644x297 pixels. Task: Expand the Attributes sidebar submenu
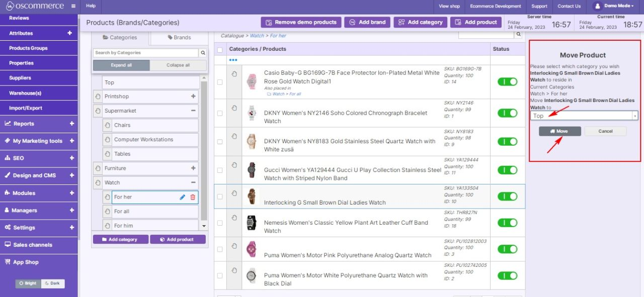69,33
